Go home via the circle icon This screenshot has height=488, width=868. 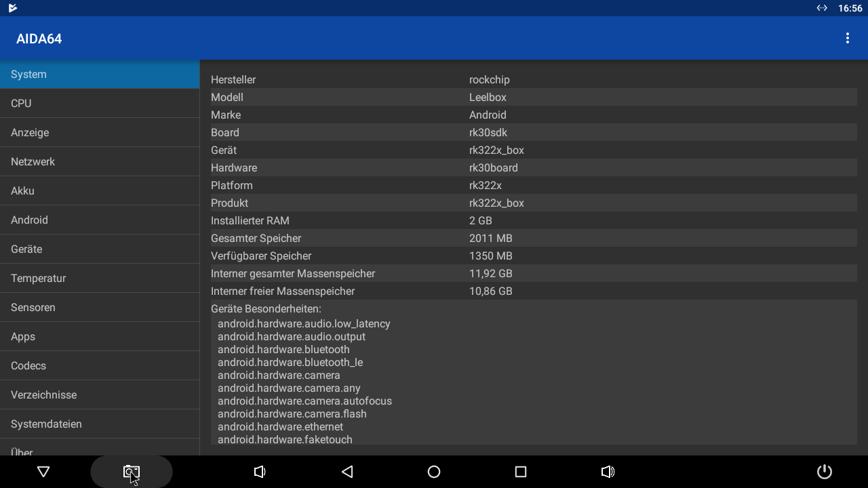(434, 472)
